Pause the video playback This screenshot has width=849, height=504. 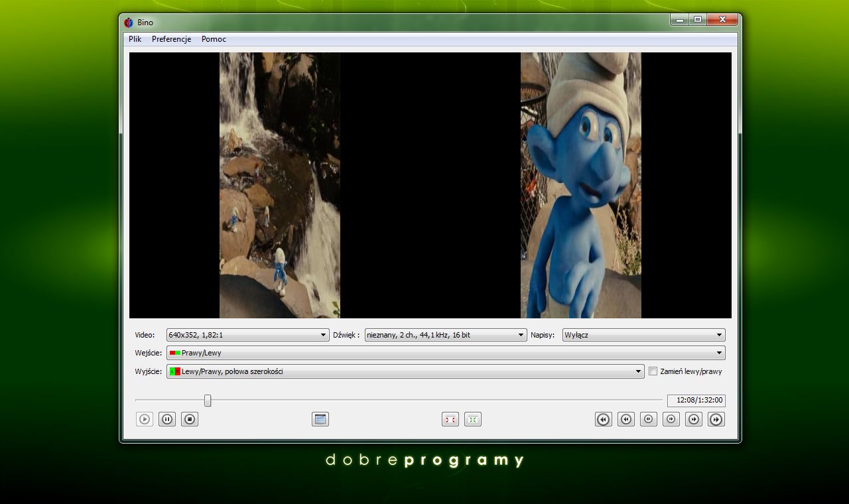coord(167,419)
